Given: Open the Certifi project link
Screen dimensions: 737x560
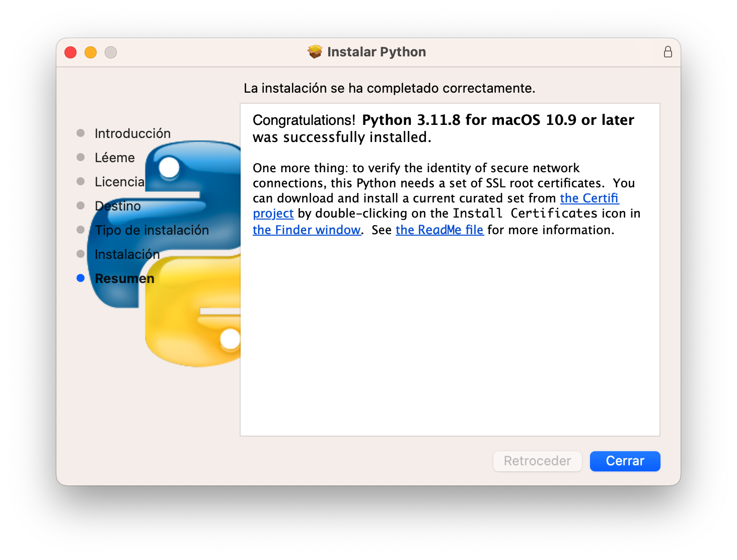Looking at the screenshot, I should click(x=589, y=198).
